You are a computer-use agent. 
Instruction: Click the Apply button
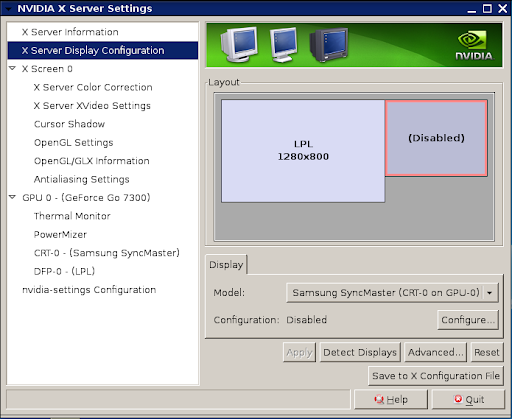[x=299, y=352]
